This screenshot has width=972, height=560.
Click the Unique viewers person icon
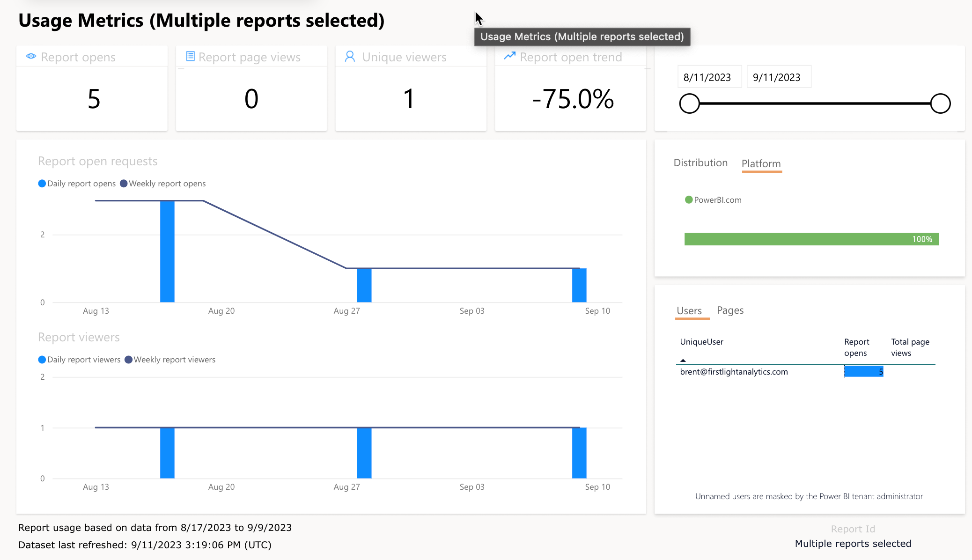pyautogui.click(x=349, y=56)
